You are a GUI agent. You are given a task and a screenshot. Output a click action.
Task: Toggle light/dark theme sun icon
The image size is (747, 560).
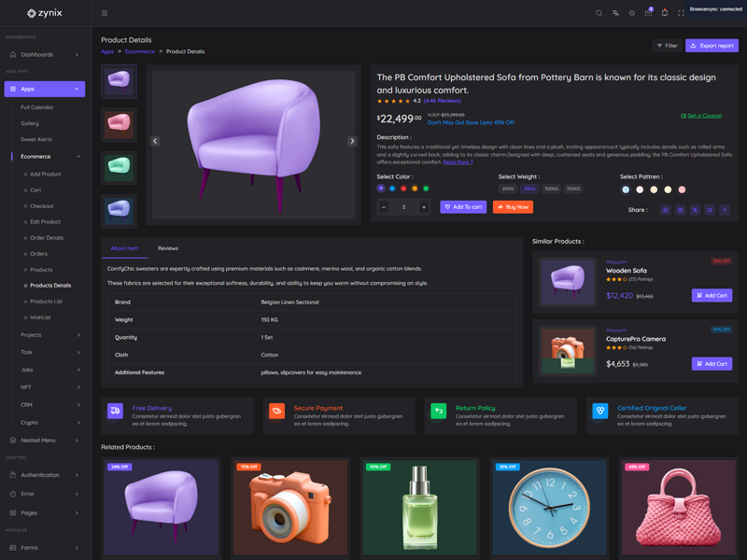point(632,13)
